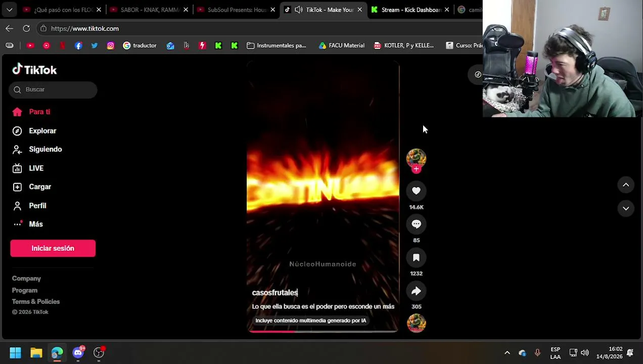Reload the page with the refresh icon
This screenshot has height=364, width=643.
[x=26, y=28]
